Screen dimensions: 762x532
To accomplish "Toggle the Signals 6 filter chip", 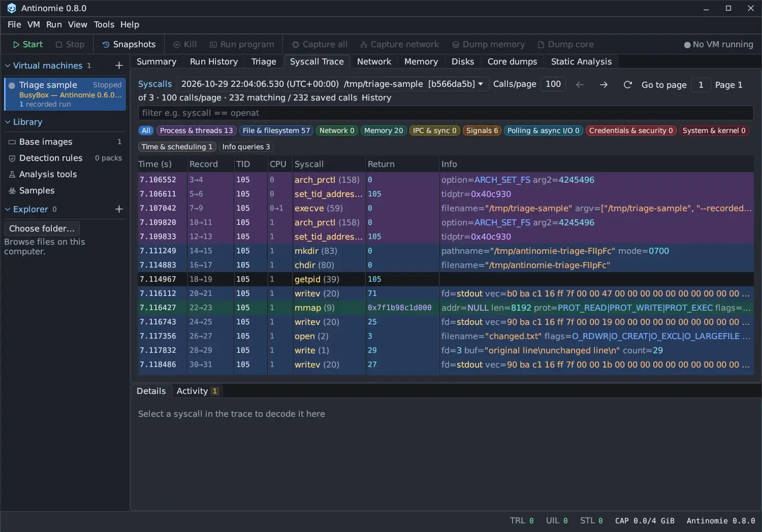I will [x=482, y=130].
